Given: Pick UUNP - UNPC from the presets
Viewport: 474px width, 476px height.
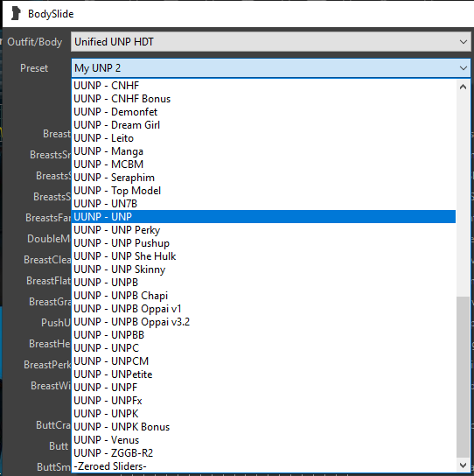Looking at the screenshot, I should coord(263,348).
